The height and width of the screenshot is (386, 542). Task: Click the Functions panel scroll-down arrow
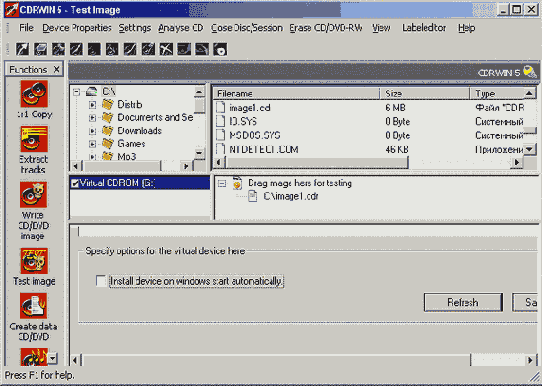pyautogui.click(x=52, y=358)
